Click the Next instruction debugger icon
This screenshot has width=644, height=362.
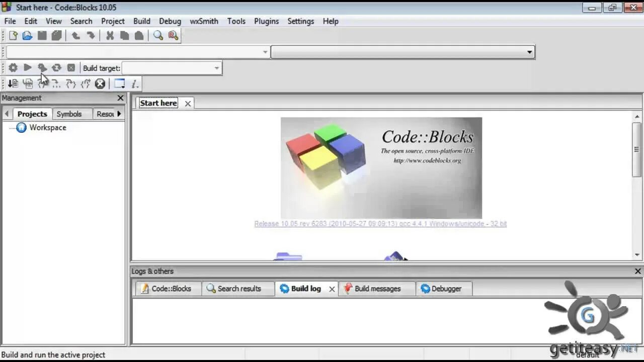56,84
